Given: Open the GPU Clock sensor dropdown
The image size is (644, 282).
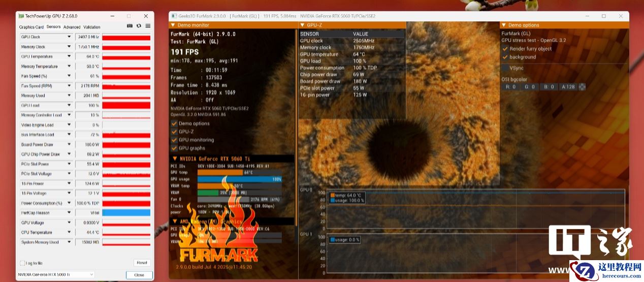Looking at the screenshot, I should coord(69,37).
